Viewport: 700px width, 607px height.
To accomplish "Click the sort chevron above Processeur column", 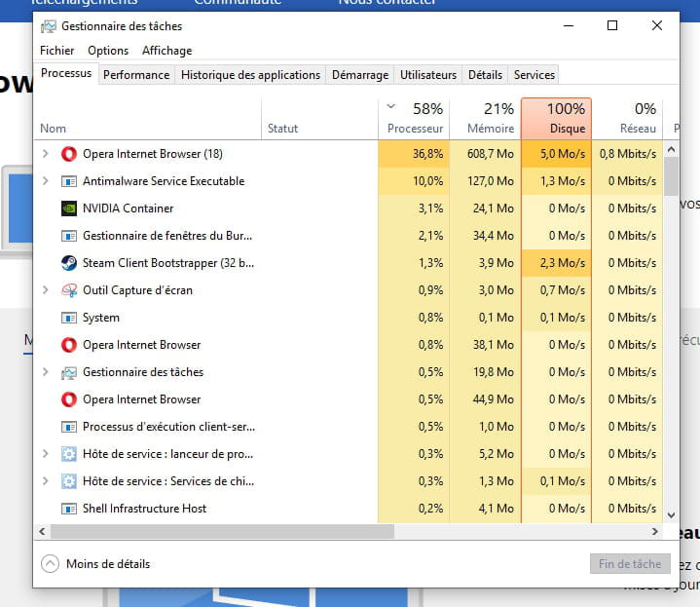I will click(x=391, y=106).
